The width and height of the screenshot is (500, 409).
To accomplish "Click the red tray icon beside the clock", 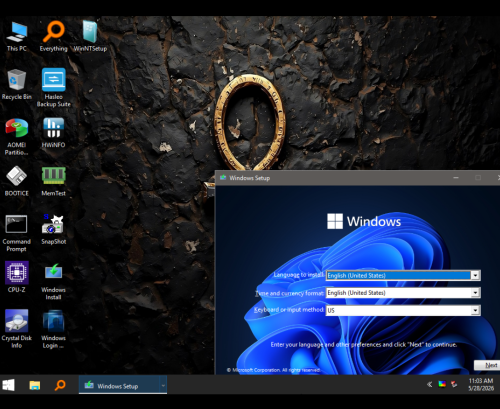I will 454,384.
